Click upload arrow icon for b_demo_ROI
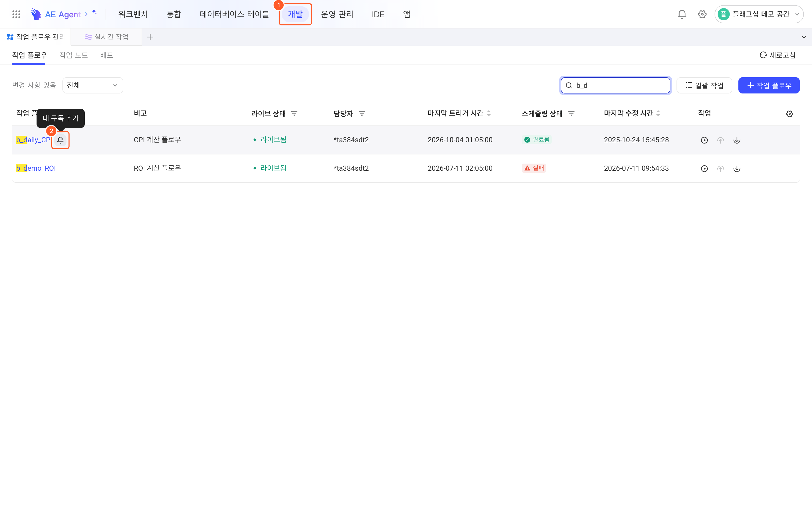812x508 pixels. tap(720, 169)
